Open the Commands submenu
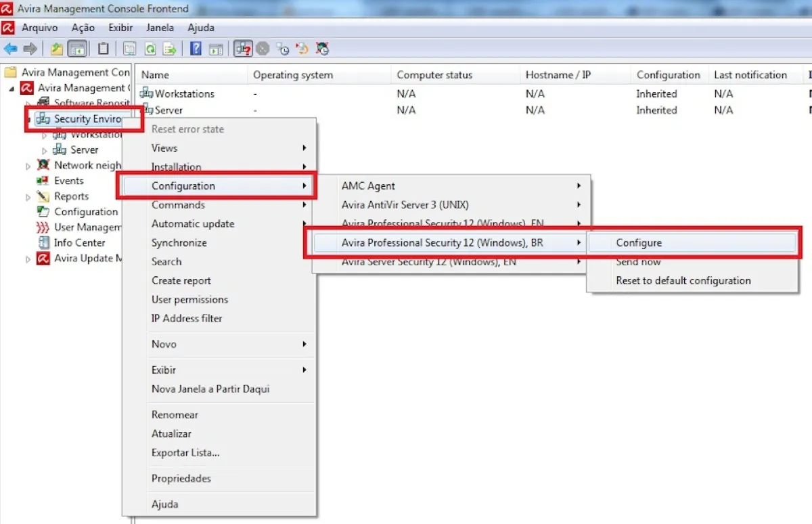This screenshot has width=812, height=524. coord(220,204)
